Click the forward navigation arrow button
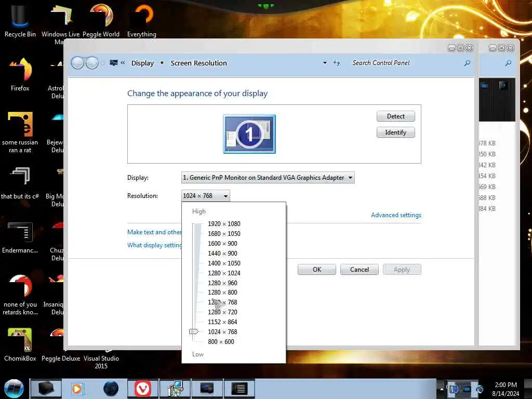This screenshot has width=532, height=399. [92, 63]
